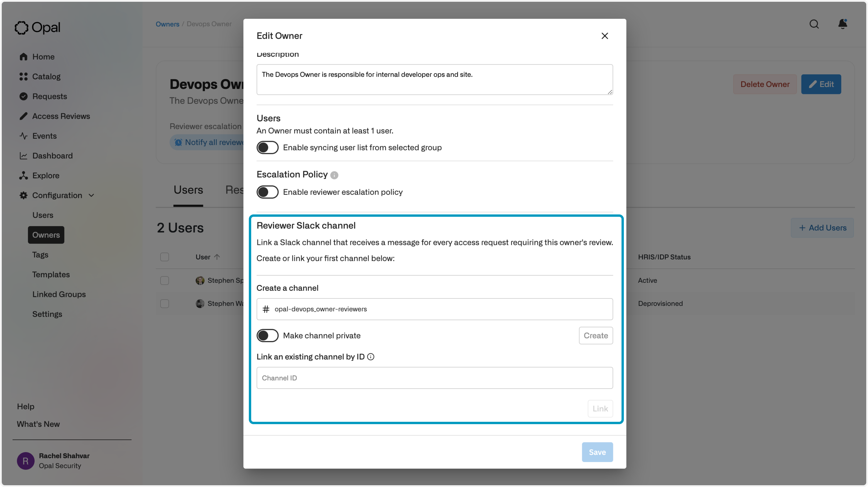The image size is (868, 487).
Task: Go to Access Reviews in sidebar
Action: pyautogui.click(x=61, y=116)
